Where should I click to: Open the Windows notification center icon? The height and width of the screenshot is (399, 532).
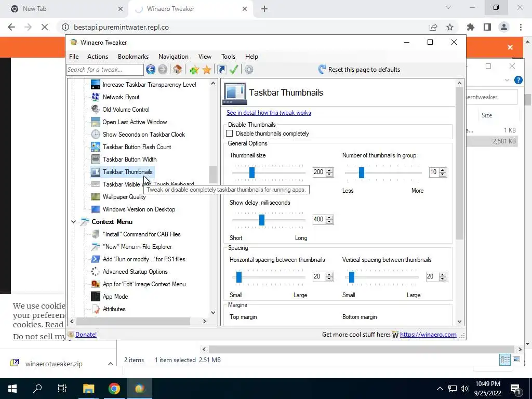coord(515,389)
